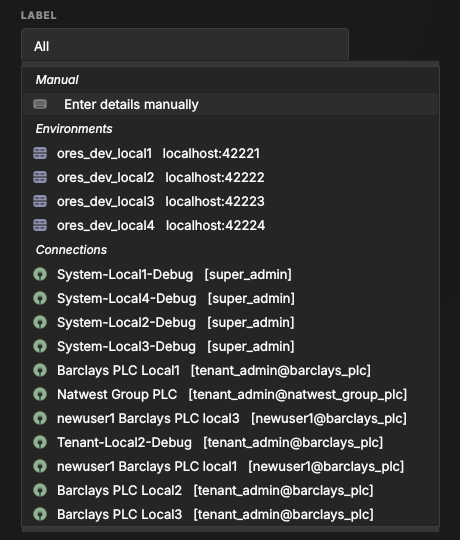Select Barclays PLC Local1 connection

231,371
